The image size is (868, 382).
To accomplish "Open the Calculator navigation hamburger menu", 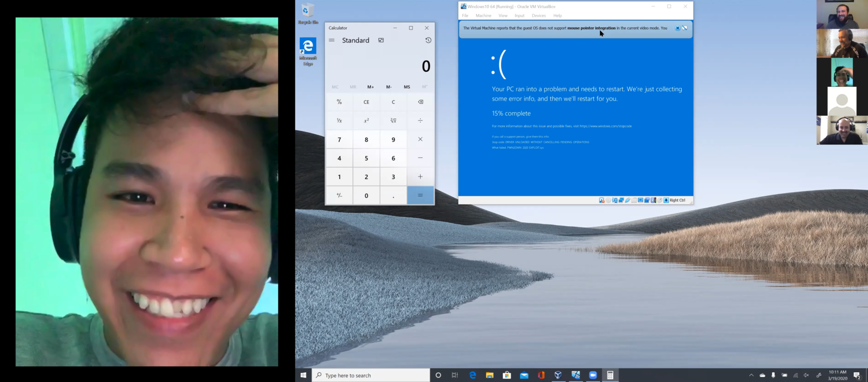I will [x=332, y=40].
